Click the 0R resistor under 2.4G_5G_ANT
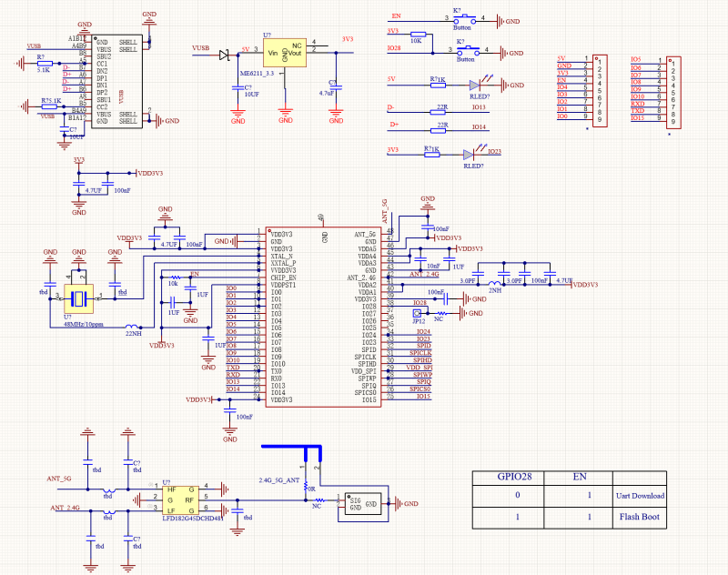 pos(306,487)
